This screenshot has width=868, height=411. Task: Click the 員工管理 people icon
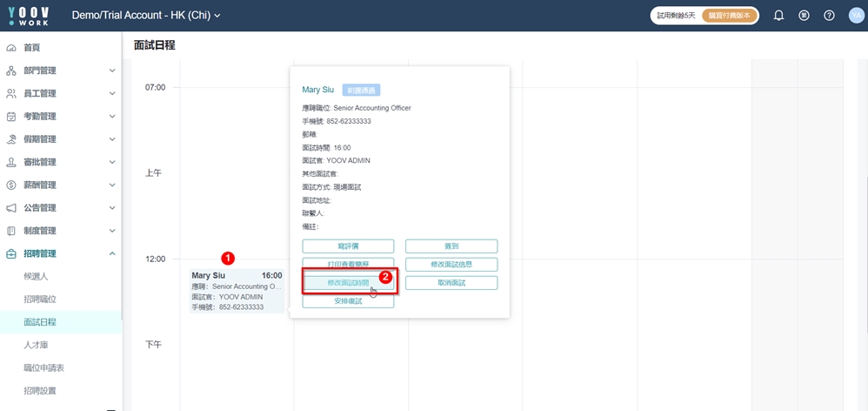pyautogui.click(x=11, y=94)
